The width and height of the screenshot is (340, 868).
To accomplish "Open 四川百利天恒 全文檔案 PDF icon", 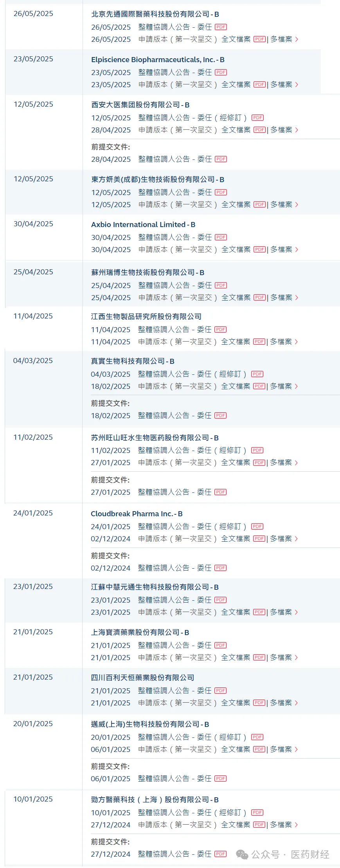I will (x=259, y=703).
